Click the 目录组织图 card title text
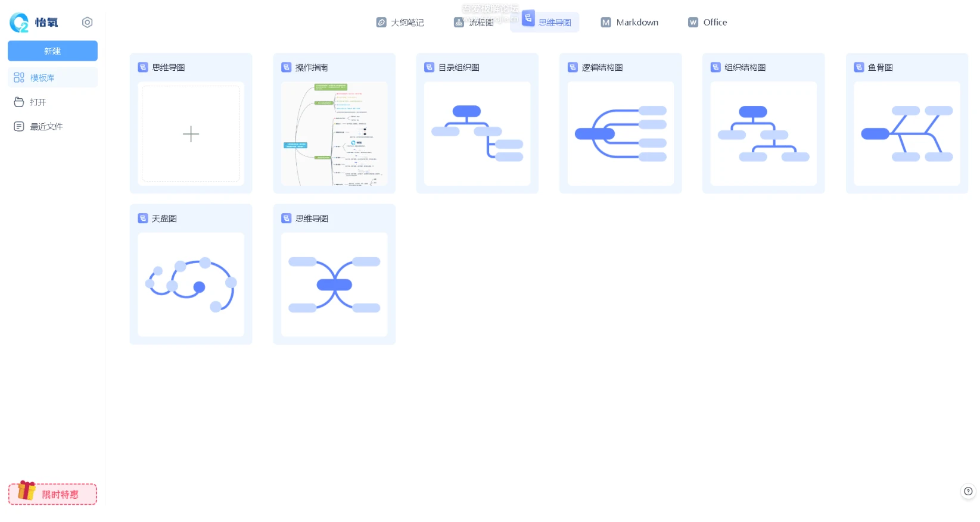 [x=459, y=67]
